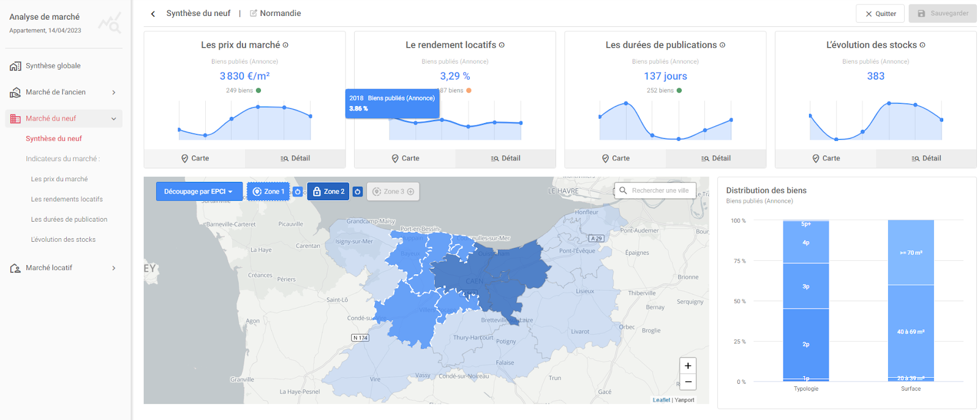Select the 2p segment of Typologie bar
980x420 pixels.
click(x=806, y=343)
